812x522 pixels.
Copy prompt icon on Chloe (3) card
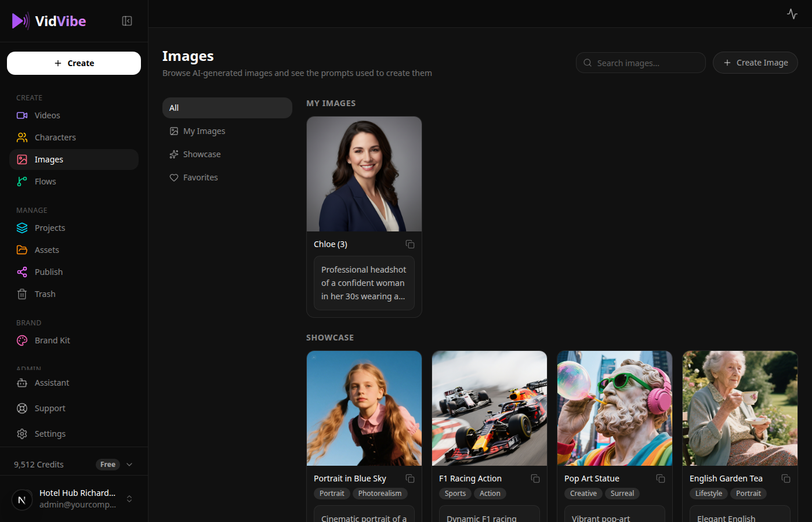pyautogui.click(x=410, y=244)
